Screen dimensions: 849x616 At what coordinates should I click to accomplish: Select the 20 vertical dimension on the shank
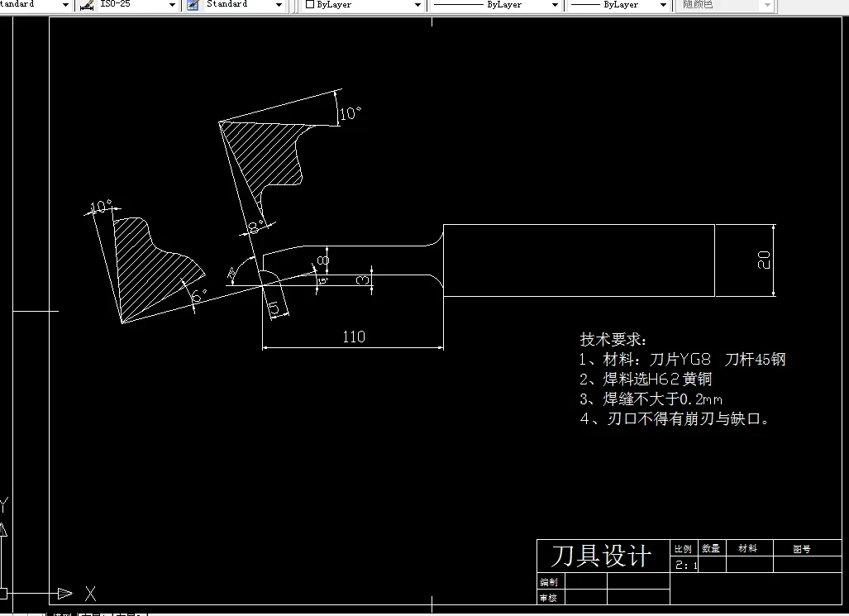click(x=764, y=260)
